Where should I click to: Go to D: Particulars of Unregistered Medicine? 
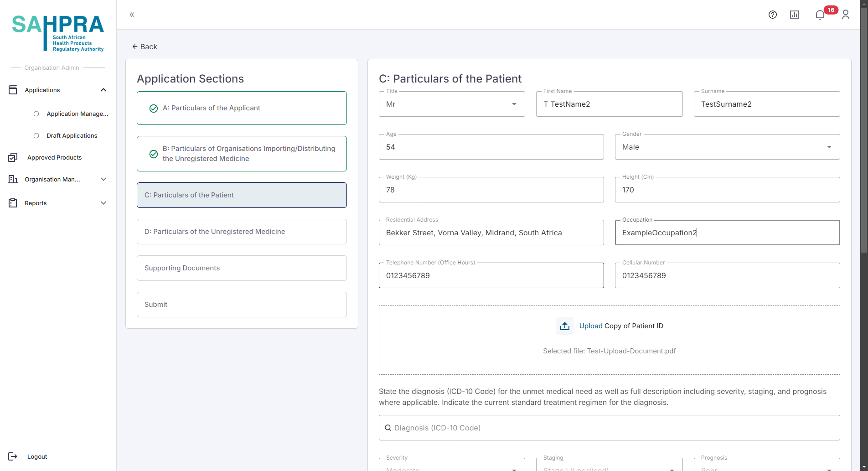(242, 232)
